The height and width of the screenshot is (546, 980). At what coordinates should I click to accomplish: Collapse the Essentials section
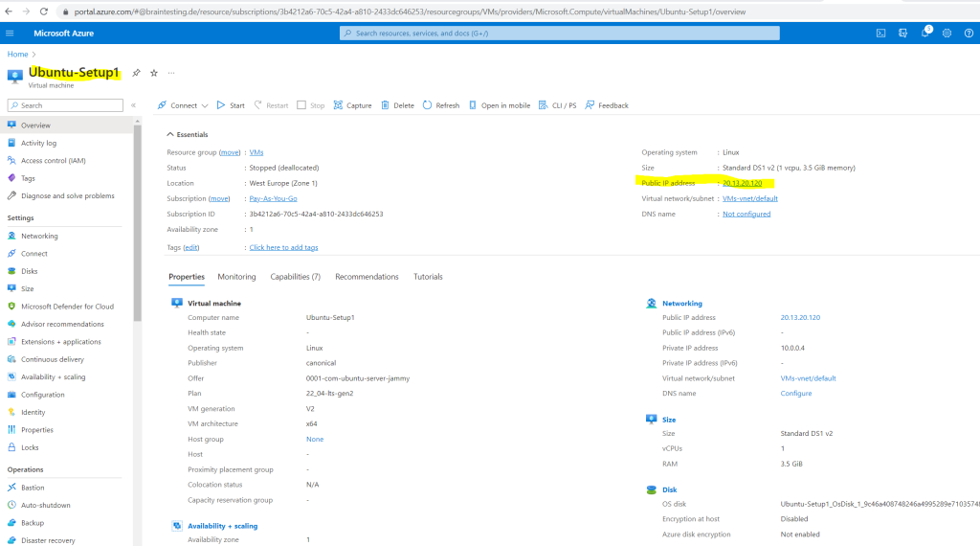tap(188, 134)
